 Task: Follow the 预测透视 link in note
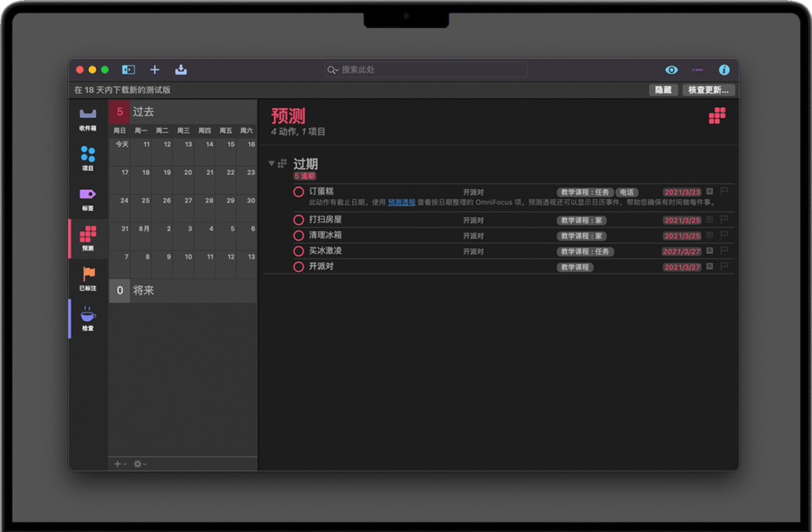(401, 202)
